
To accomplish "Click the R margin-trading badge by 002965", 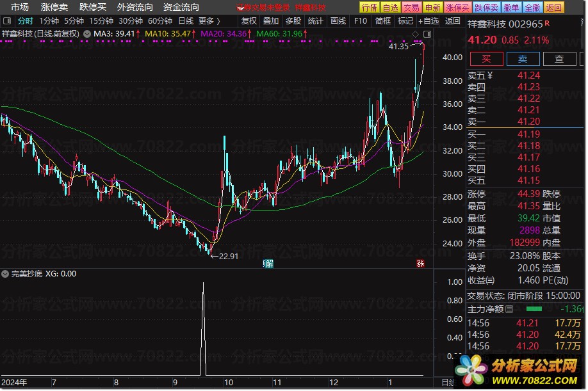I will click(547, 23).
